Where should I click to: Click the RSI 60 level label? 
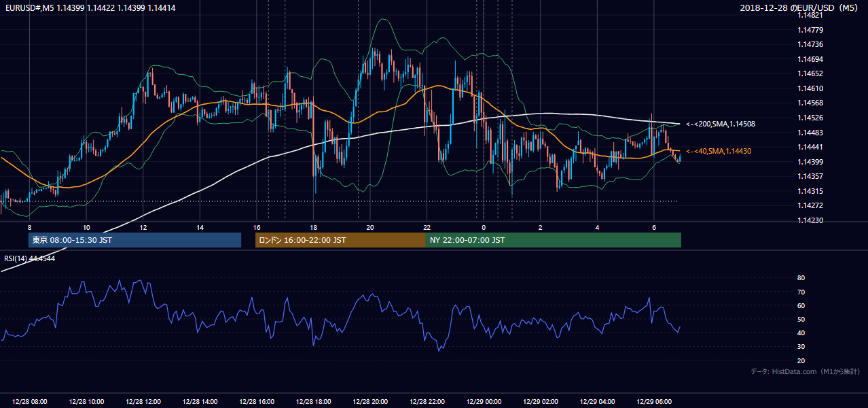pos(801,305)
